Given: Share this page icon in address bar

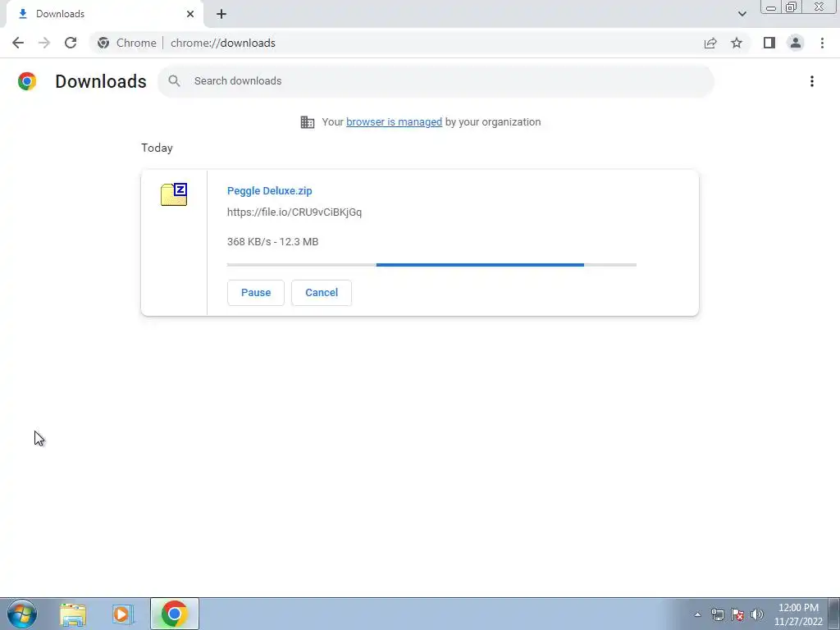Looking at the screenshot, I should coord(710,43).
